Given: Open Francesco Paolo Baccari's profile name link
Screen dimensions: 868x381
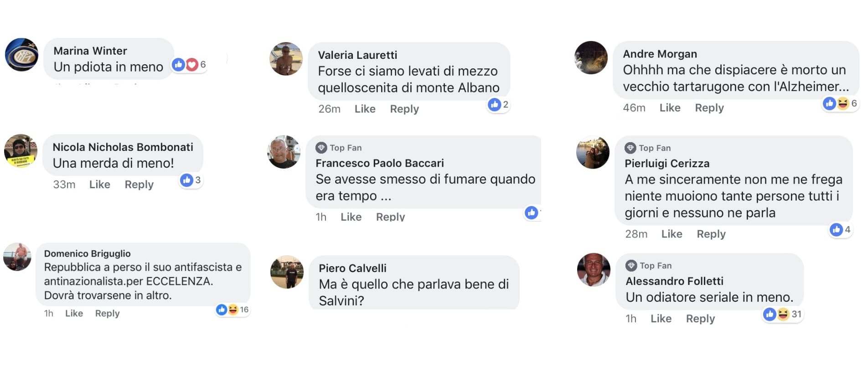Looking at the screenshot, I should pyautogui.click(x=380, y=163).
